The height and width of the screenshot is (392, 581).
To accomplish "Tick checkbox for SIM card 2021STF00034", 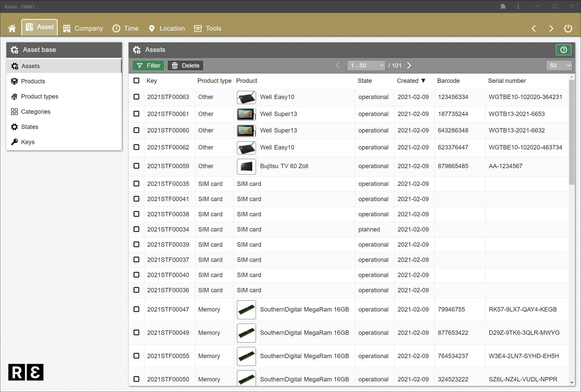I will click(136, 229).
